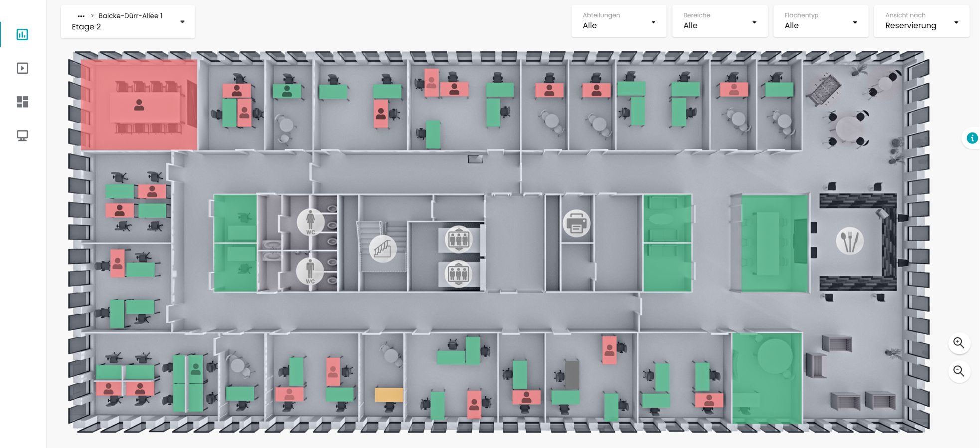This screenshot has width=980, height=448.
Task: Select the yellow desk in bottom row
Action: point(389,395)
